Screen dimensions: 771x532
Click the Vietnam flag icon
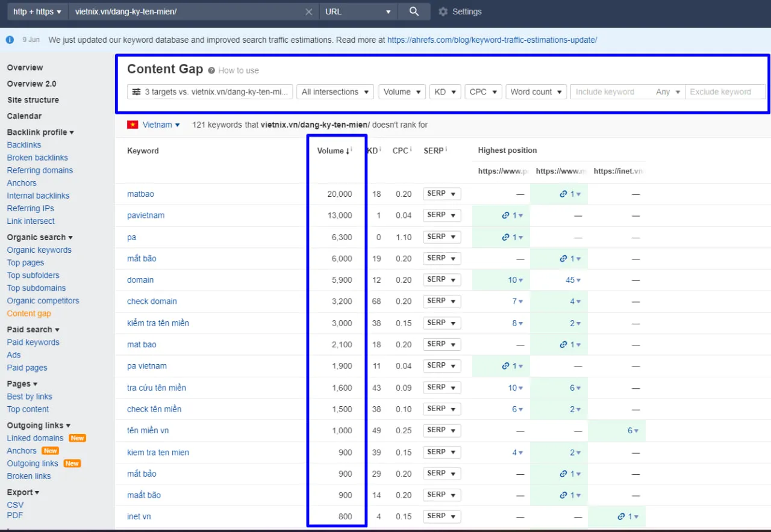(133, 125)
